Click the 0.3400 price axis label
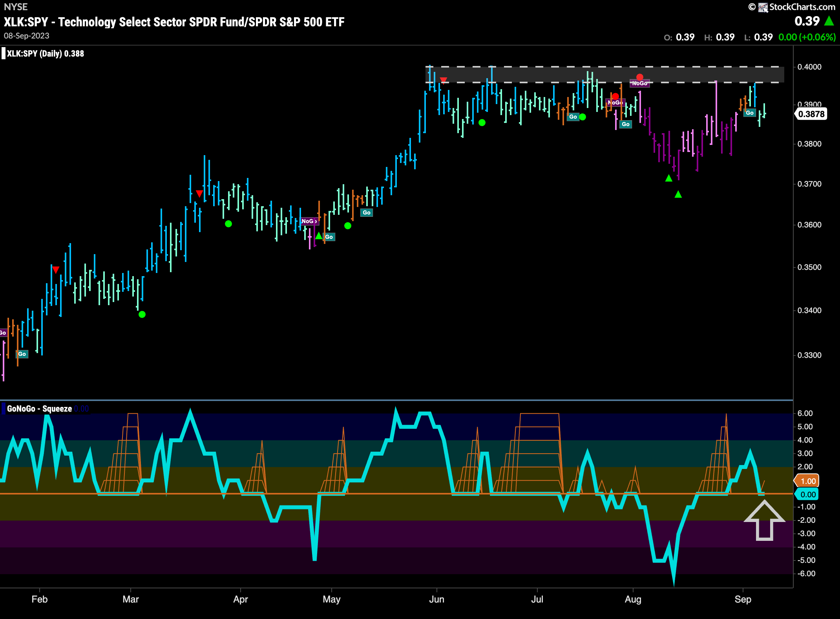 click(x=809, y=310)
